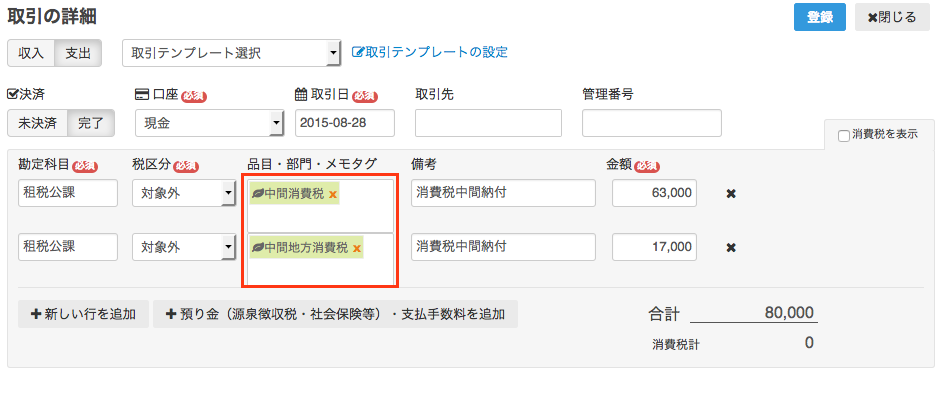
Task: Select the 完了 settlement option
Action: pyautogui.click(x=91, y=123)
